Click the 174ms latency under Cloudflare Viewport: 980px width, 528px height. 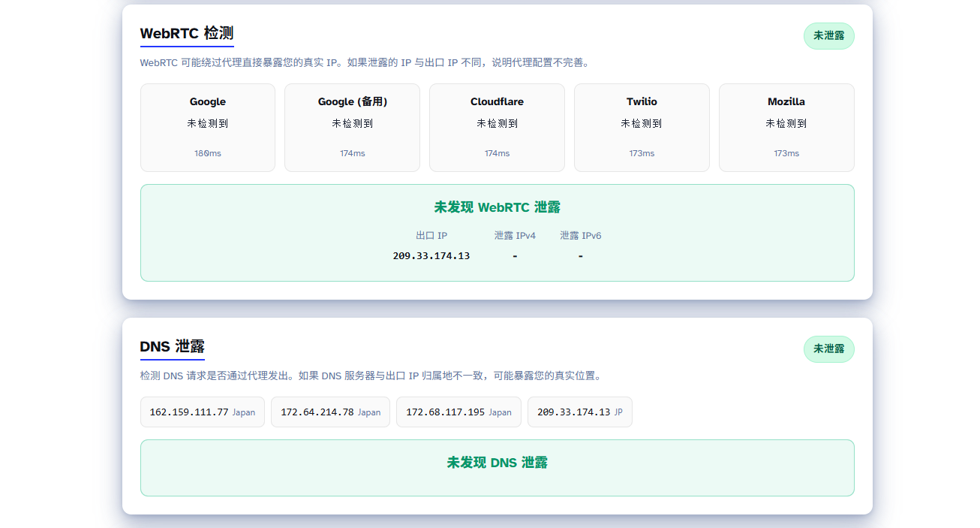497,153
